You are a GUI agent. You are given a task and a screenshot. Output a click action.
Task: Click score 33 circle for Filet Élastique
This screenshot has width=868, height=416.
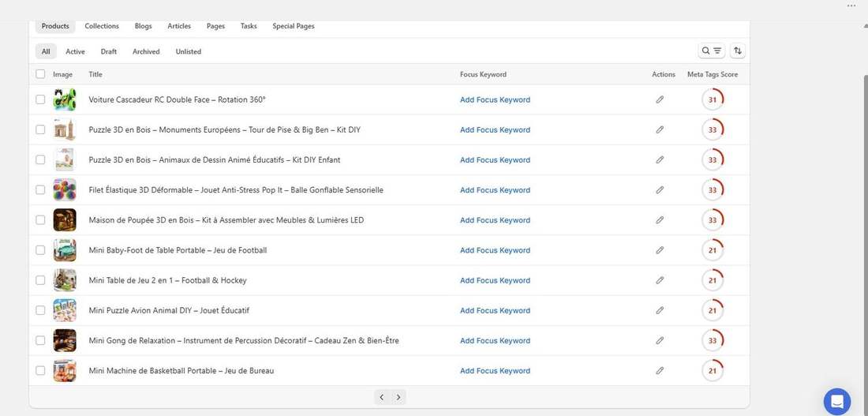[713, 190]
